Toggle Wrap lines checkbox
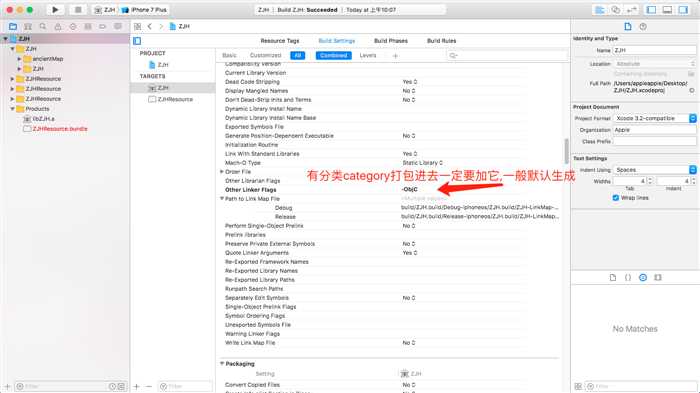The height and width of the screenshot is (393, 700). coord(616,198)
